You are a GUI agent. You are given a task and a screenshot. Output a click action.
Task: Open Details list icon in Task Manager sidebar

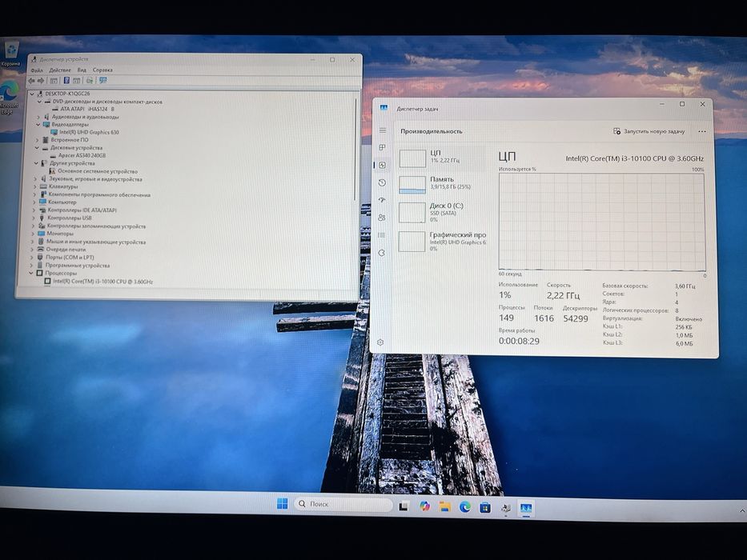click(x=381, y=234)
